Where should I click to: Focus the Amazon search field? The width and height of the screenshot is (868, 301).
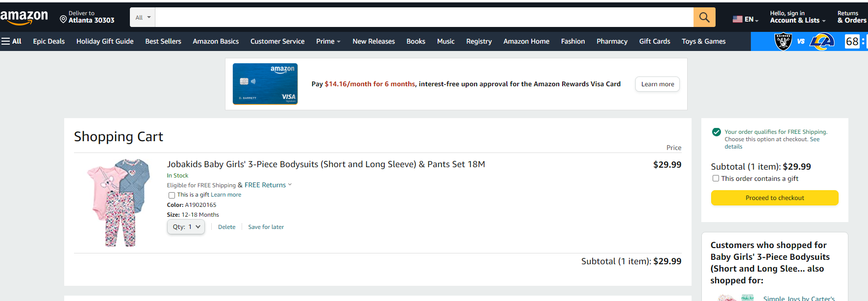[424, 18]
